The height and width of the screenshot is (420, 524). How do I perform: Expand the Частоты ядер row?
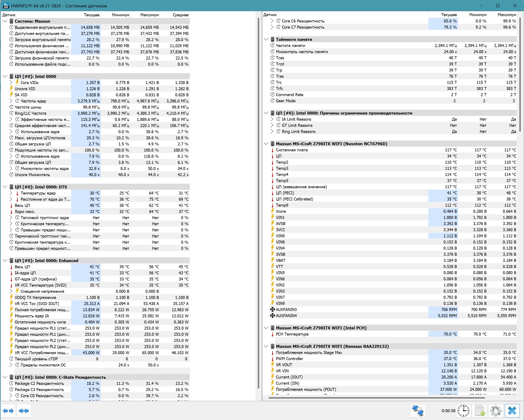11,101
